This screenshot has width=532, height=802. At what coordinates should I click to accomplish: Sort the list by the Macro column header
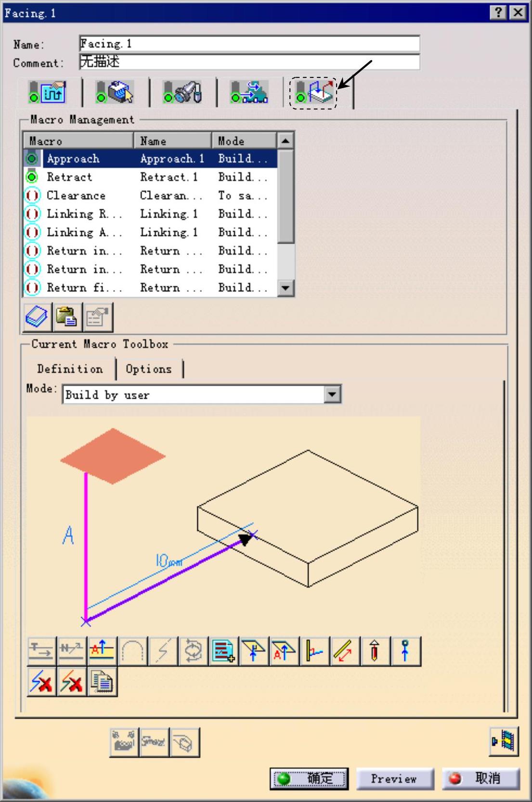[78, 141]
